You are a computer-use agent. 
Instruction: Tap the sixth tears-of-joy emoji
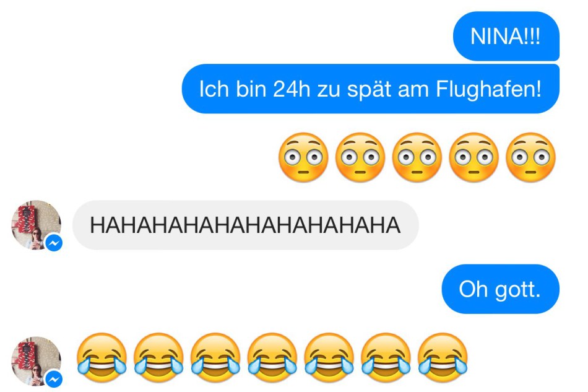(386, 357)
